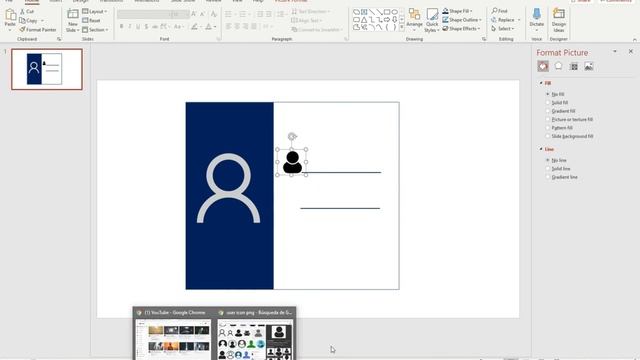The width and height of the screenshot is (640, 360).
Task: Toggle text Shadow (S) formatting
Action: pyautogui.click(x=146, y=27)
